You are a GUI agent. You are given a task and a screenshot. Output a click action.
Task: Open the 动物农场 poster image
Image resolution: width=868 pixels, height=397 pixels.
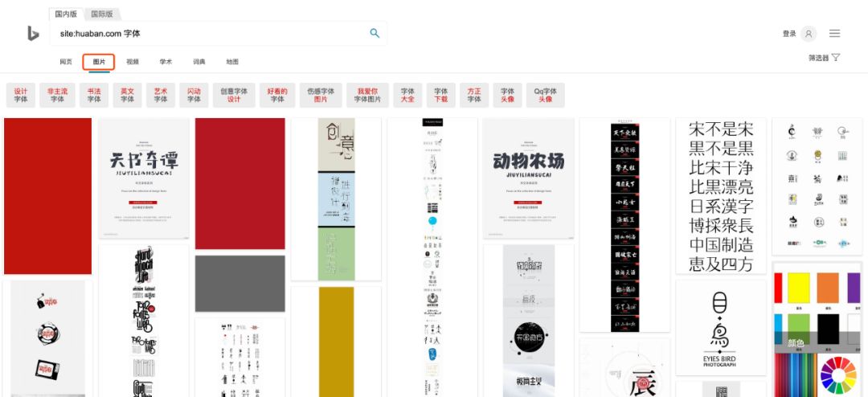[x=529, y=178]
